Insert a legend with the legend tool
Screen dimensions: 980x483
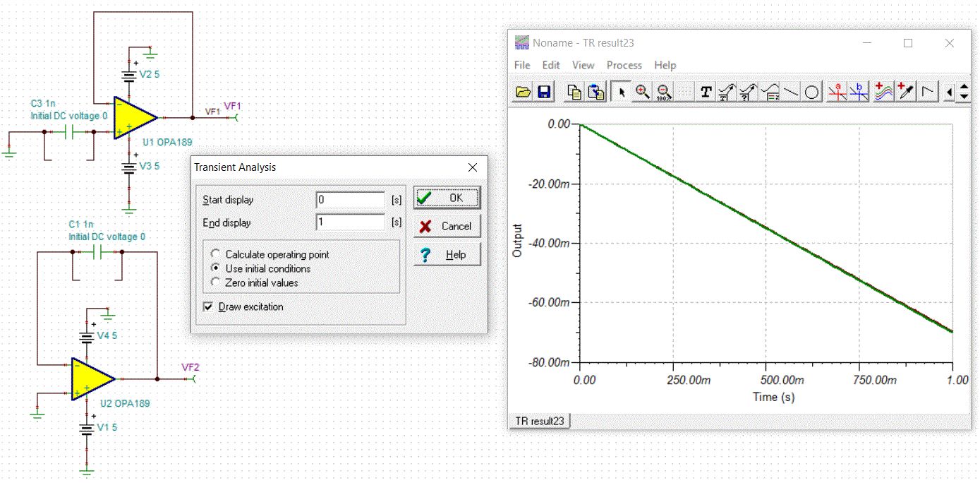(x=770, y=92)
